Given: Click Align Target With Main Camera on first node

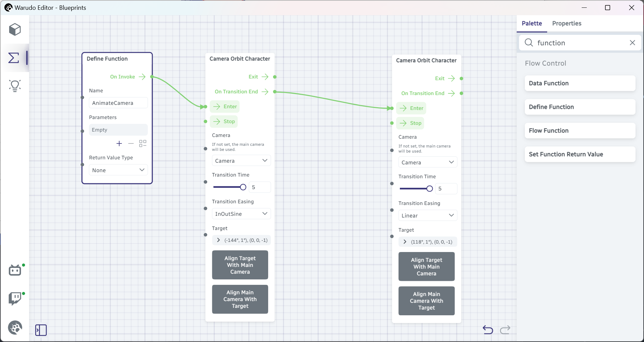Looking at the screenshot, I should [240, 265].
